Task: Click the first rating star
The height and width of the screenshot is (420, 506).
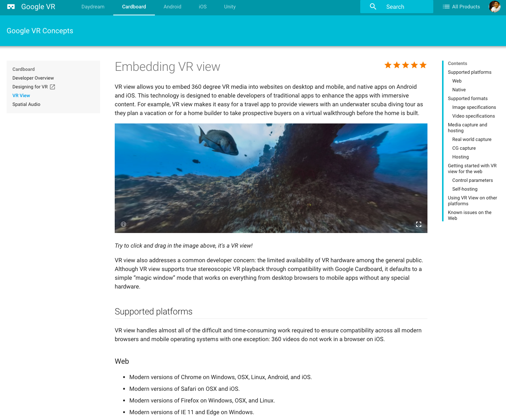Action: click(388, 65)
